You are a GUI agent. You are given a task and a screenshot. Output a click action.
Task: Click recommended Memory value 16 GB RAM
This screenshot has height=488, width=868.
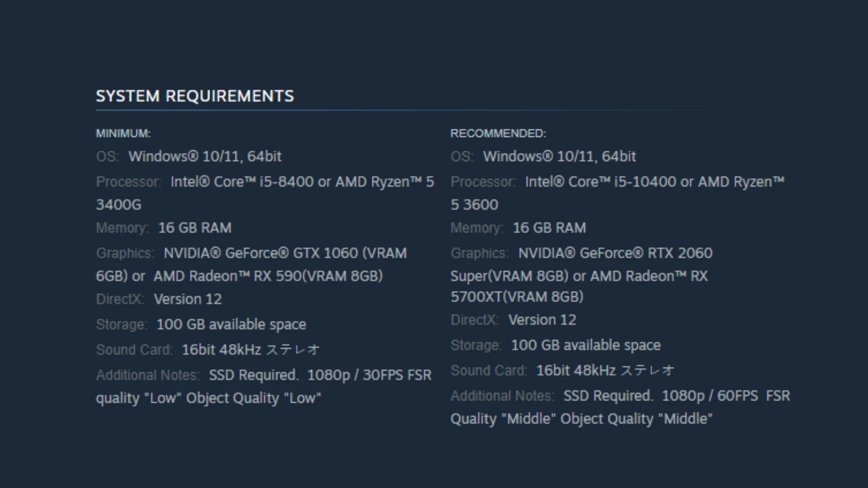click(x=549, y=228)
